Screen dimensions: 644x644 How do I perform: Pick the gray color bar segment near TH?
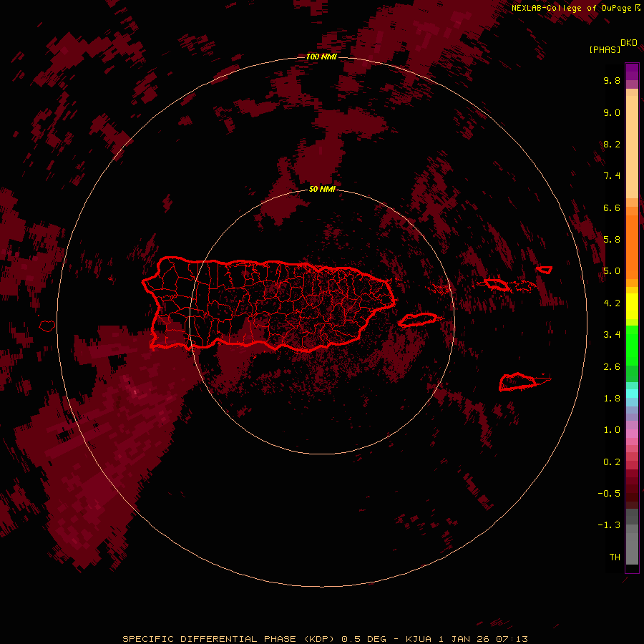pos(632,548)
